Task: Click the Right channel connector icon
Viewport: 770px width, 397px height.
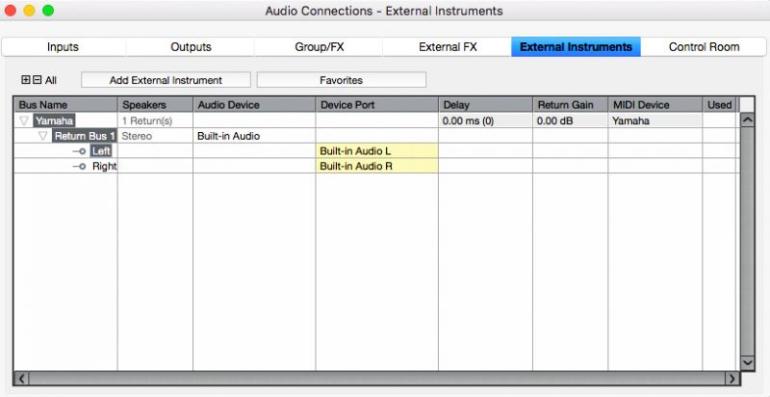Action: pyautogui.click(x=80, y=167)
